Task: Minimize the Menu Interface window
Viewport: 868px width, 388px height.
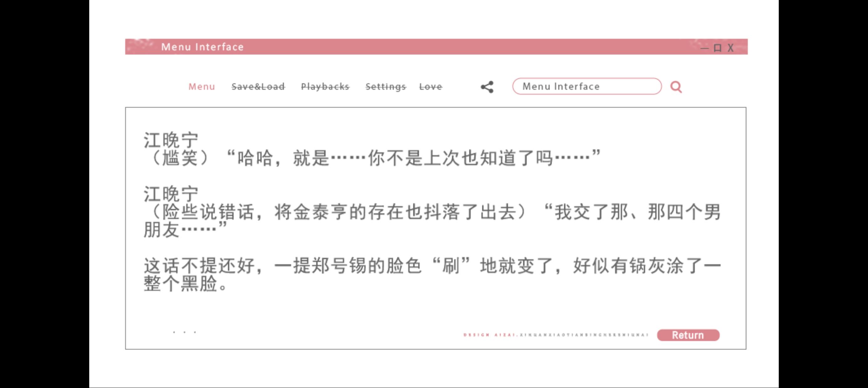Action: point(704,48)
